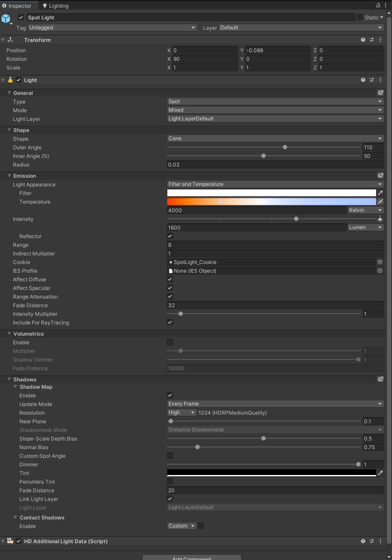392x560 pixels.
Task: Click the Fade Distance field showing 32
Action: click(275, 305)
